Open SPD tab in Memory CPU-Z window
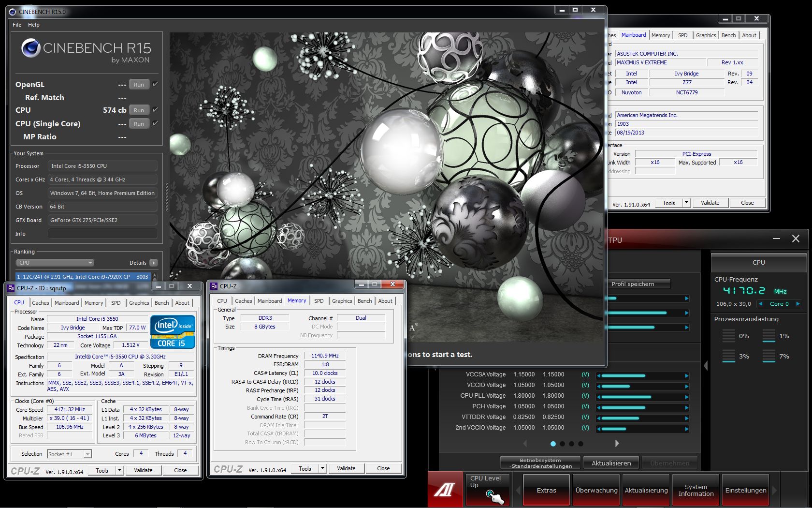 click(x=319, y=301)
